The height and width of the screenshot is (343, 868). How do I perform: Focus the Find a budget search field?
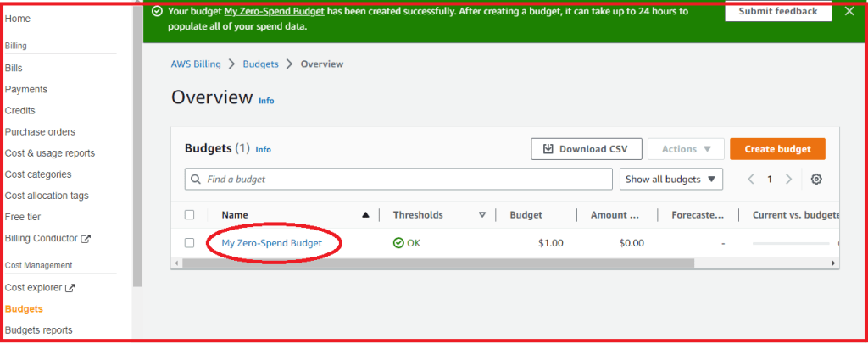[398, 180]
